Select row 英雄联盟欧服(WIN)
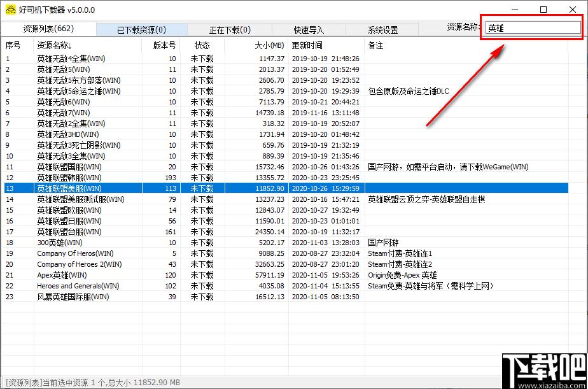 [x=286, y=210]
